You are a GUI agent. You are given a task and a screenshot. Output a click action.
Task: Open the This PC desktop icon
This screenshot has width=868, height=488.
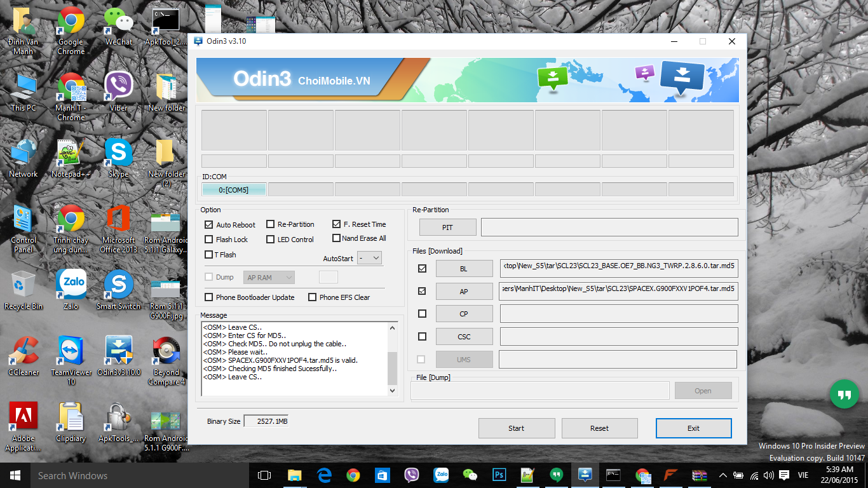point(24,93)
